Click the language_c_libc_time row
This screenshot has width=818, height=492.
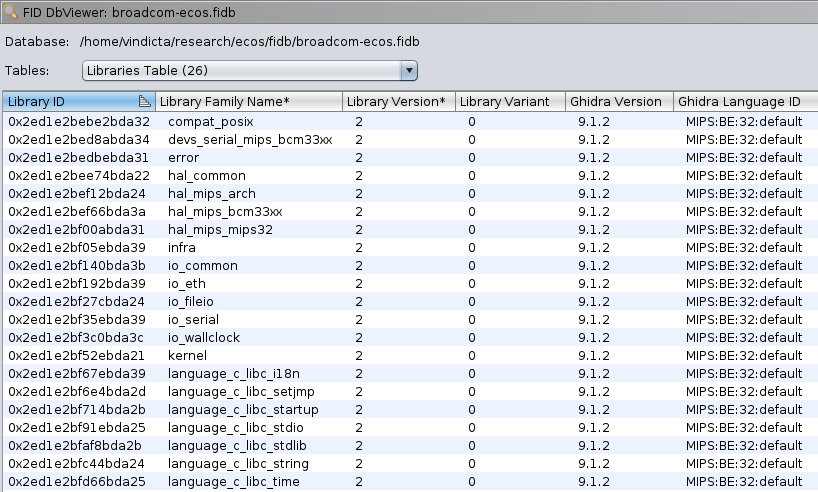(x=411, y=482)
